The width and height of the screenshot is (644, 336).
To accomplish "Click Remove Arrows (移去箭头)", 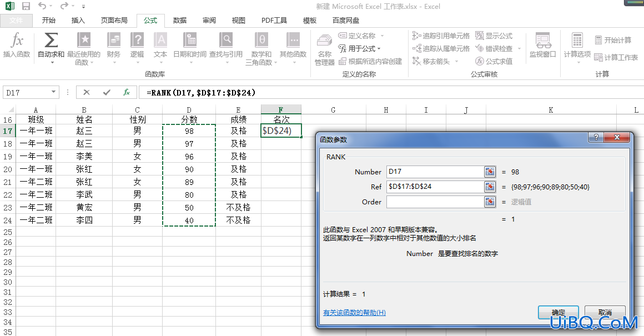I will pos(431,61).
